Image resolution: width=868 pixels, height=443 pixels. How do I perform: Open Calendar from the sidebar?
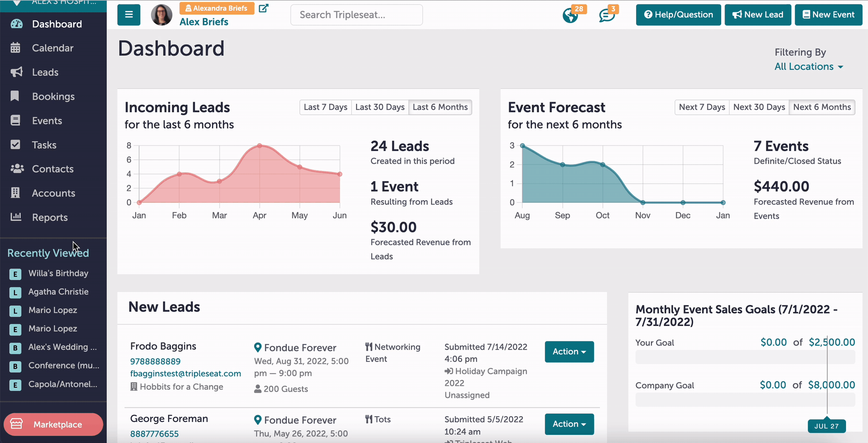(53, 48)
